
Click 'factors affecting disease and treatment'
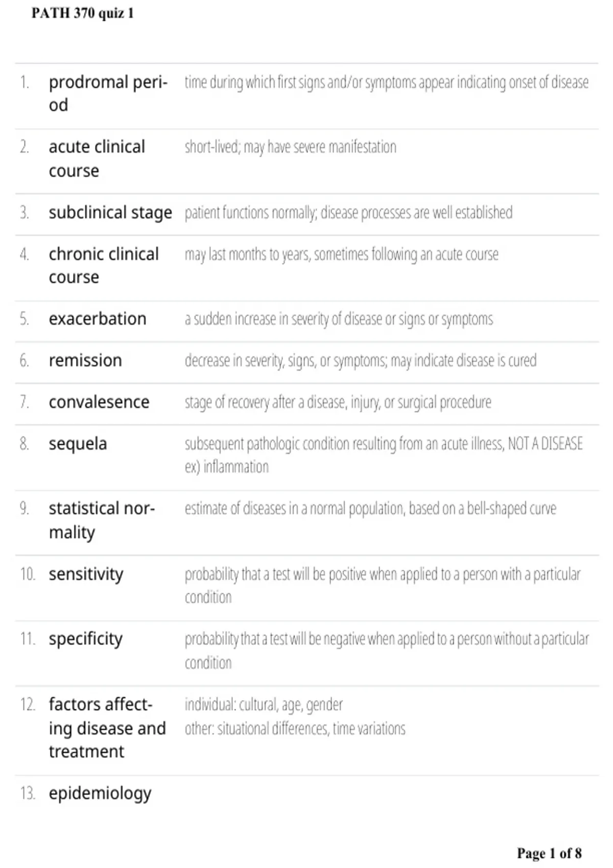(107, 728)
